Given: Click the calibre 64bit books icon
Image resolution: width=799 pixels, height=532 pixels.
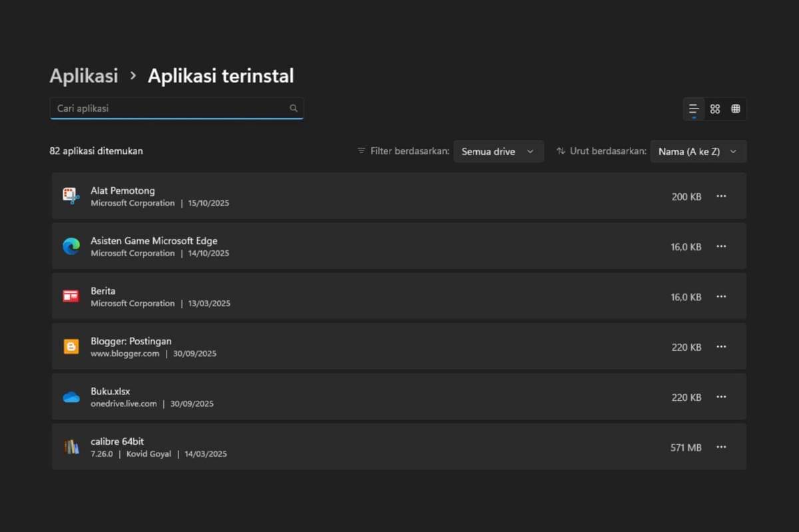Looking at the screenshot, I should click(x=71, y=447).
